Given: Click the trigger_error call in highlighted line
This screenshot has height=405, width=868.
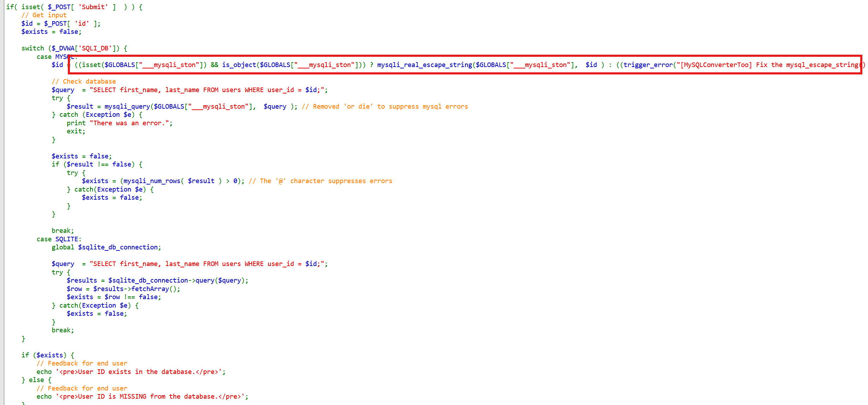Looking at the screenshot, I should 648,65.
